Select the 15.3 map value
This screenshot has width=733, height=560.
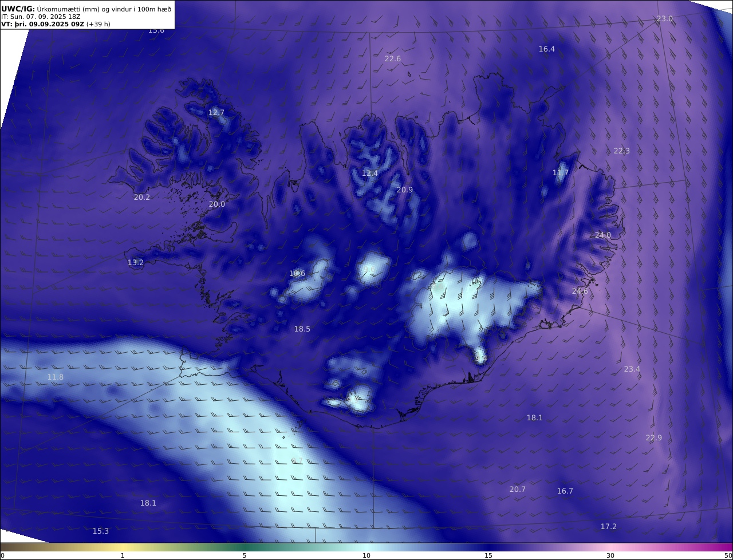(x=100, y=531)
